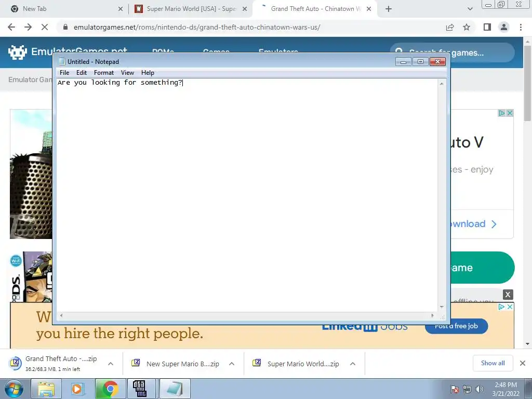Open Windows Explorer from taskbar
532x399 pixels.
coord(46,389)
